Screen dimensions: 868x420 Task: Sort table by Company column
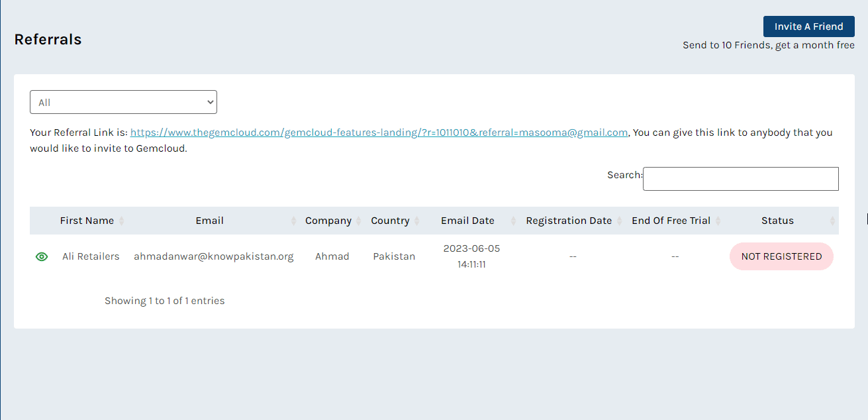pos(328,221)
